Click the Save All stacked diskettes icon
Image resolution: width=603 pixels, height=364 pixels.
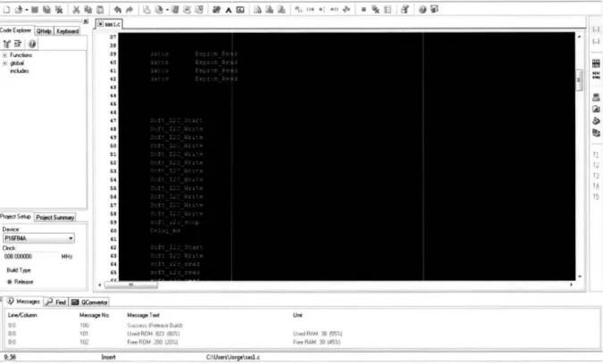(46, 9)
